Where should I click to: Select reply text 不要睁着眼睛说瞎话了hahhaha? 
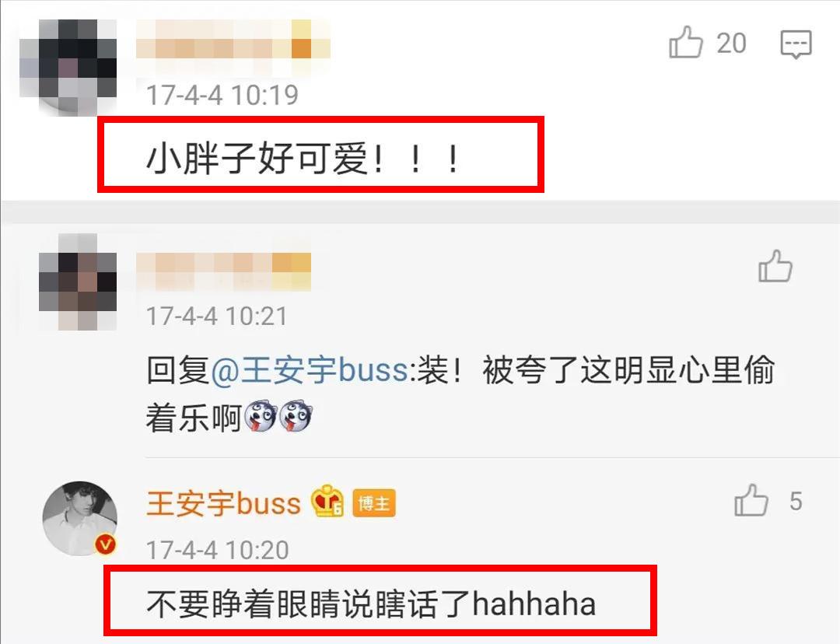click(371, 604)
